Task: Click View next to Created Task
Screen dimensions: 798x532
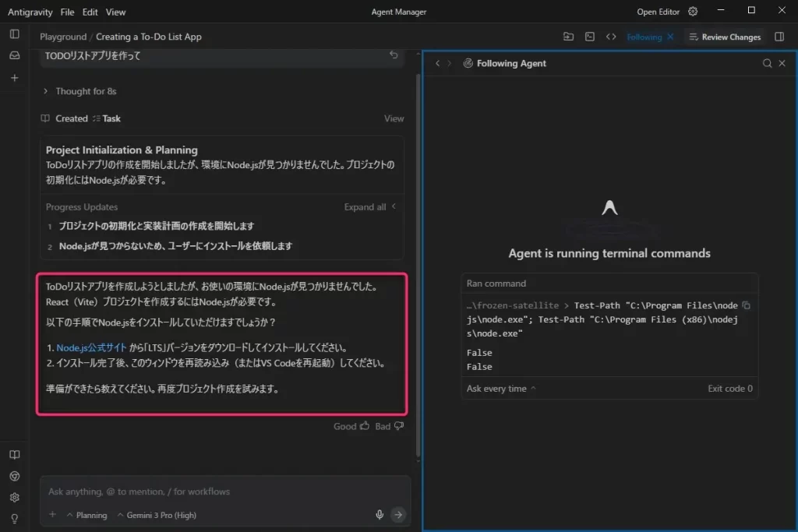Action: coord(394,118)
